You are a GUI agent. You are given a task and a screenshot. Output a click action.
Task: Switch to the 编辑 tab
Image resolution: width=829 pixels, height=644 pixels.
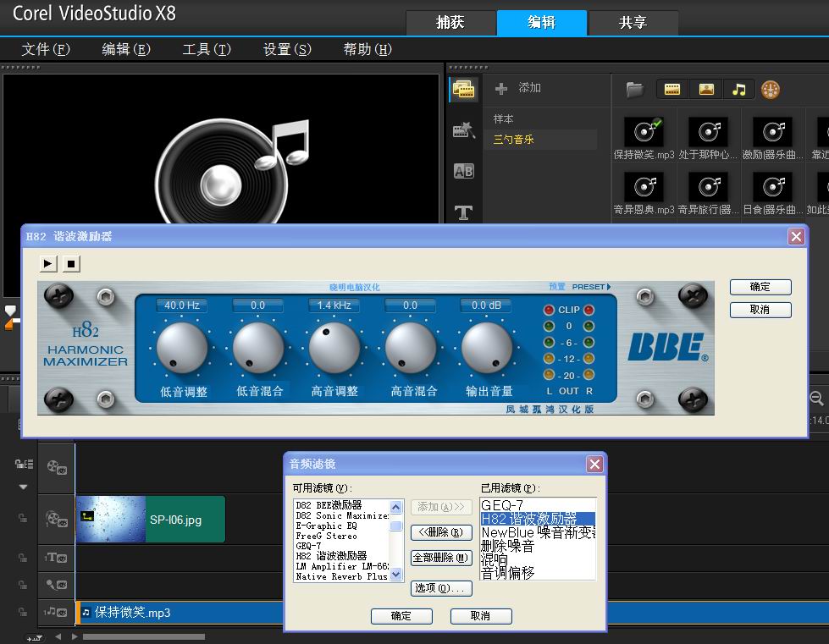click(x=541, y=22)
